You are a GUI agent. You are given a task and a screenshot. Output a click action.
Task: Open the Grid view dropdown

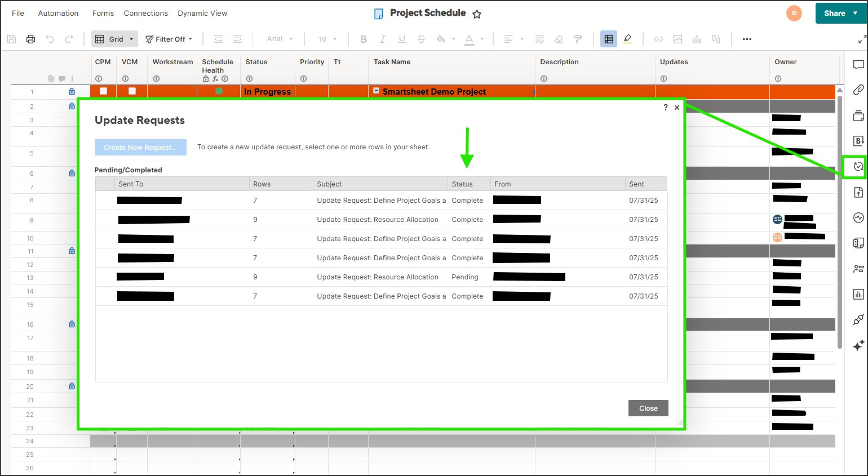pos(115,39)
